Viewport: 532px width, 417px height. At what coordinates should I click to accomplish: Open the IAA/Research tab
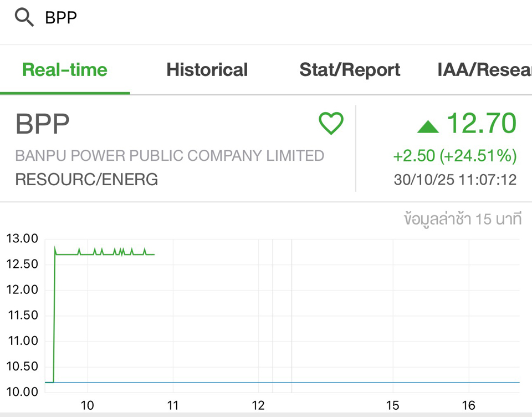click(484, 70)
